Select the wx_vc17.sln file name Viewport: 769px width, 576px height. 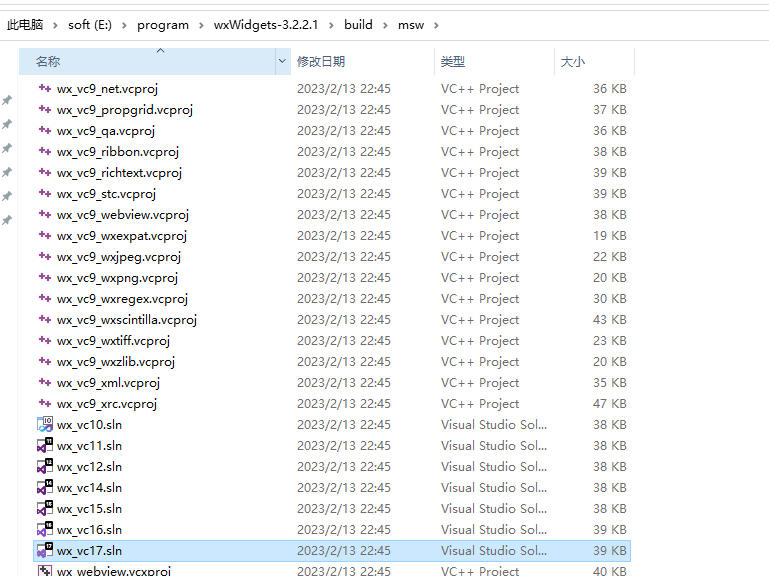click(89, 550)
